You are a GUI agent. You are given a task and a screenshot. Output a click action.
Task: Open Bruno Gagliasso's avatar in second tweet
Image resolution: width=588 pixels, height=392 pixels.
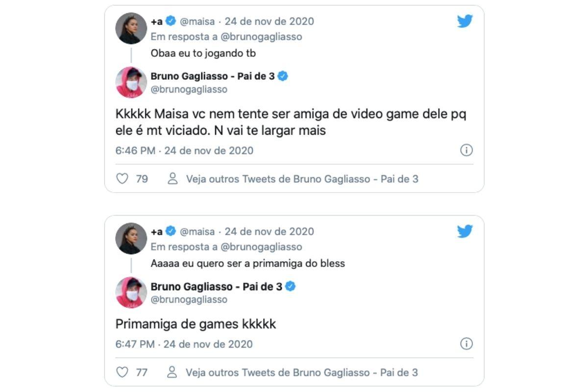point(131,293)
